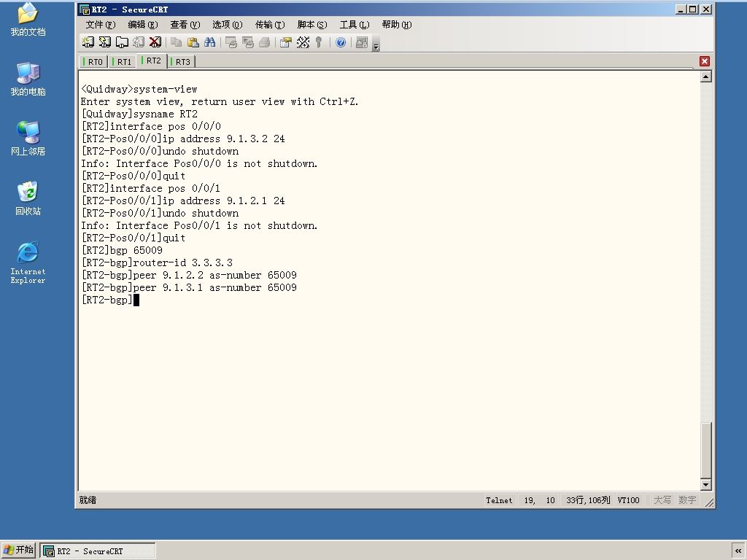
Task: Click the '33行, 106列' status bar entry
Action: (588, 500)
